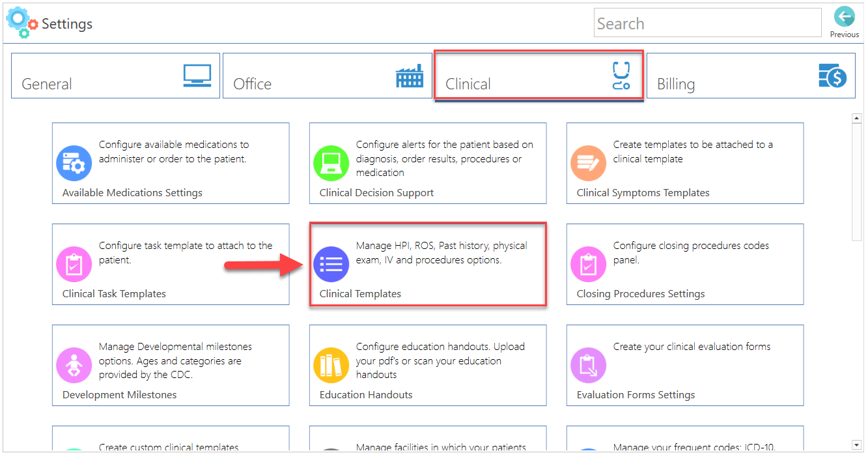Click 'Configure closing procedures codes panel.' text
The image size is (868, 453).
click(x=691, y=253)
